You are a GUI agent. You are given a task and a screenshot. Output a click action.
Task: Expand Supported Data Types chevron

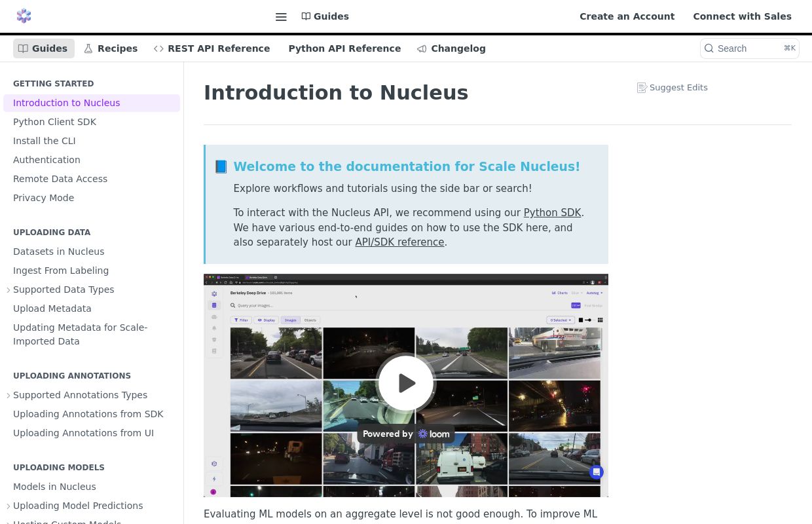[x=9, y=290]
